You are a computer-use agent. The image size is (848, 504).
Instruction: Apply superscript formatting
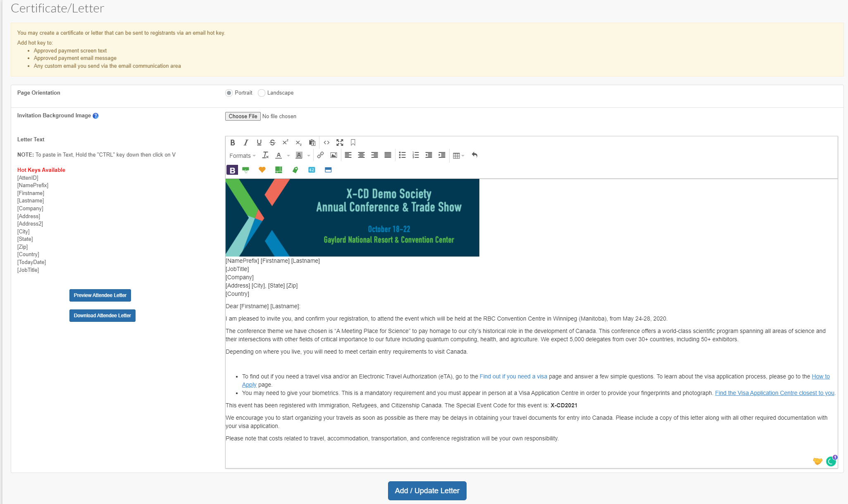[x=286, y=143]
